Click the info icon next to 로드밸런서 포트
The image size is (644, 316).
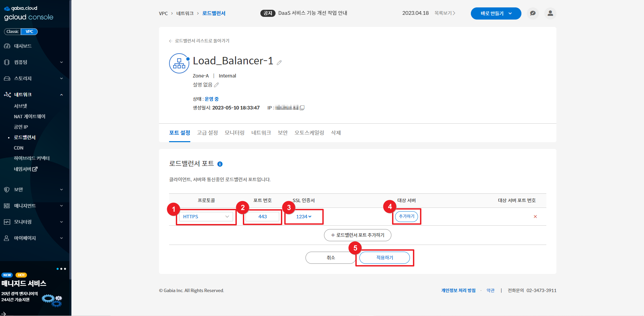click(x=220, y=164)
